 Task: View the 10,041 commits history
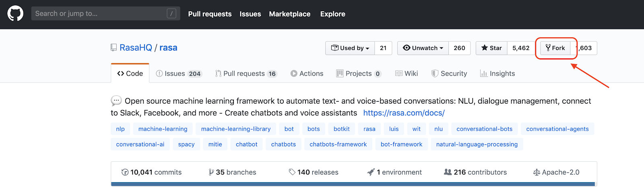coord(151,172)
